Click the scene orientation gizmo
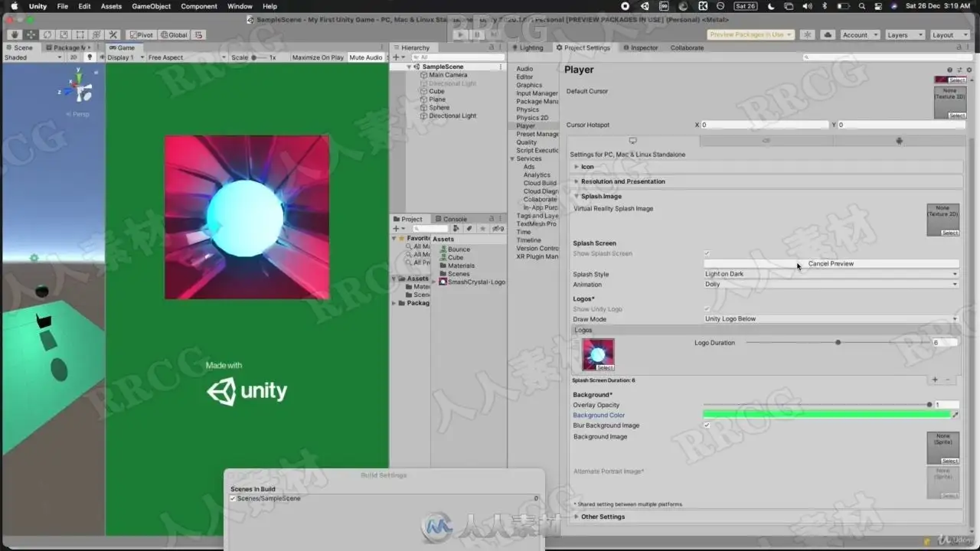Screen dimensions: 980x551 78,89
